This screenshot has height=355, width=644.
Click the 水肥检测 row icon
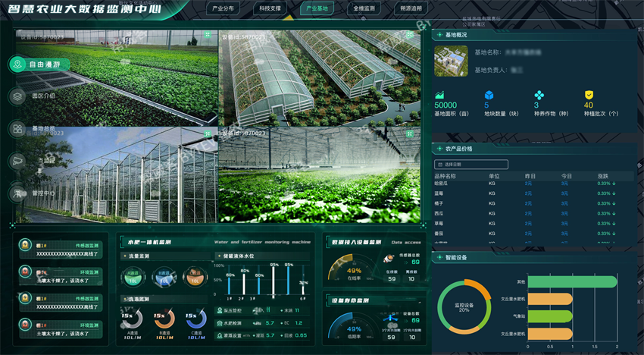click(220, 323)
